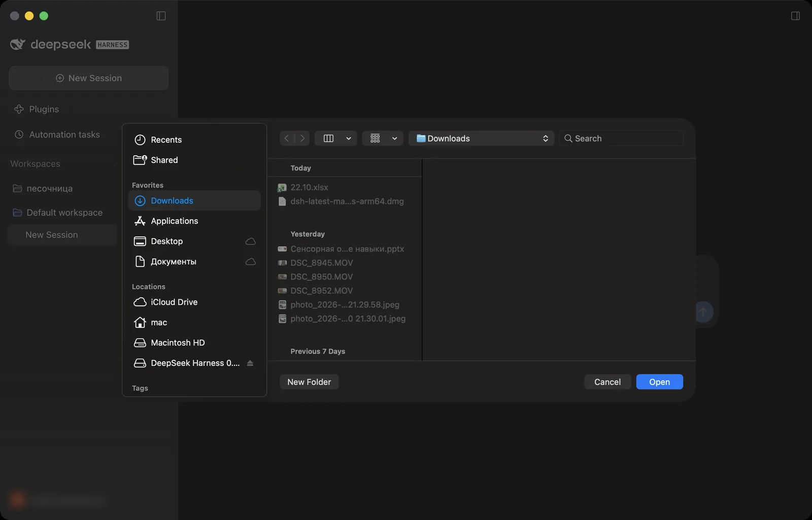This screenshot has height=520, width=812.
Task: Start a New Session in the sidebar
Action: (89, 78)
